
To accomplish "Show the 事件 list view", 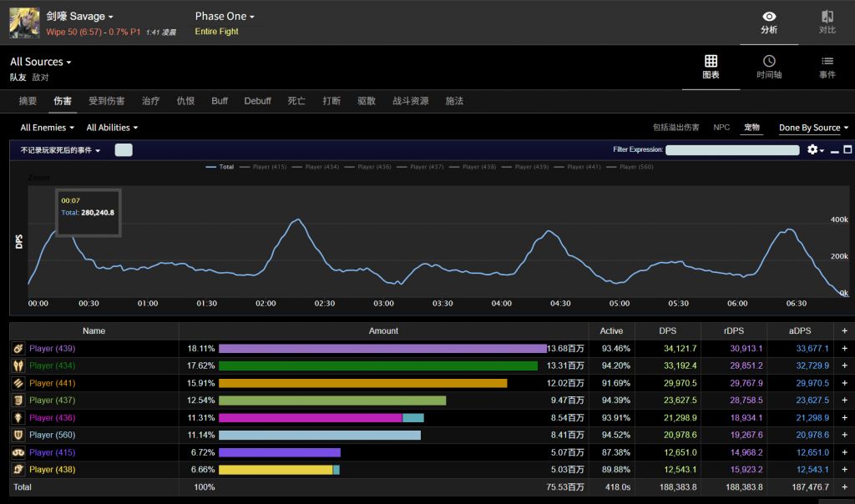I will coord(827,67).
